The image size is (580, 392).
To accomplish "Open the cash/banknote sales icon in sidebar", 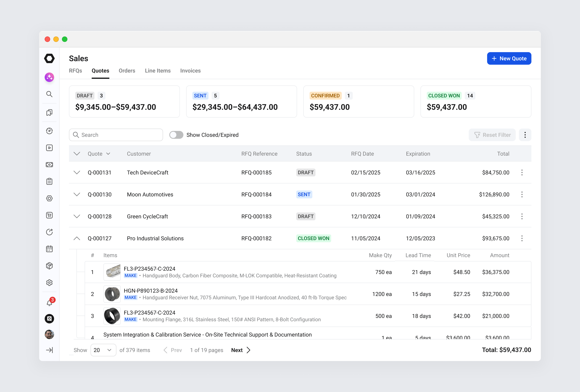I will [x=49, y=164].
